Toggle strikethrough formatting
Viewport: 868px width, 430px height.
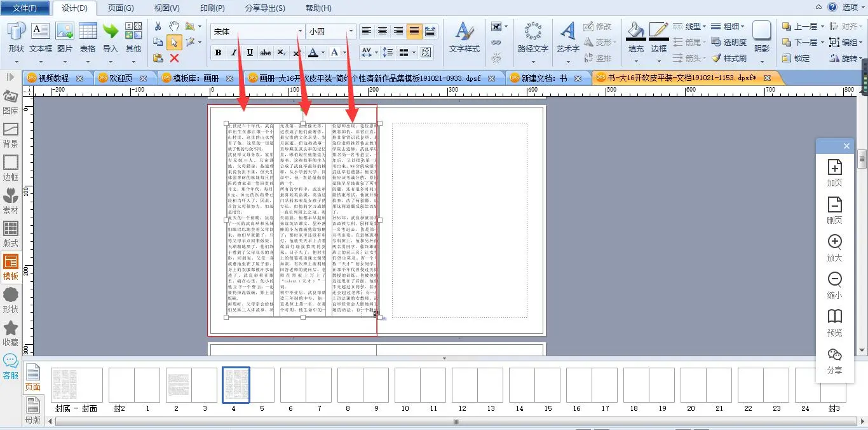pyautogui.click(x=266, y=52)
